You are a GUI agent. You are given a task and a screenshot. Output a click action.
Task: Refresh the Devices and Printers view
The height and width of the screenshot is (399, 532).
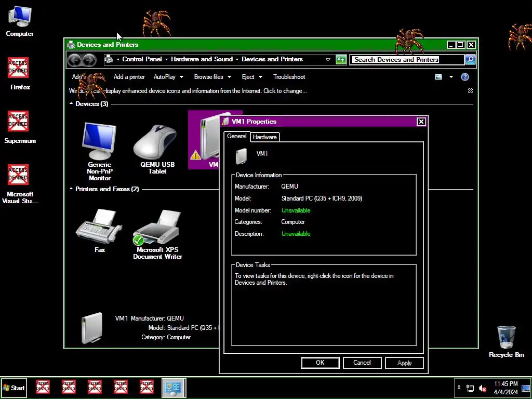coord(341,59)
